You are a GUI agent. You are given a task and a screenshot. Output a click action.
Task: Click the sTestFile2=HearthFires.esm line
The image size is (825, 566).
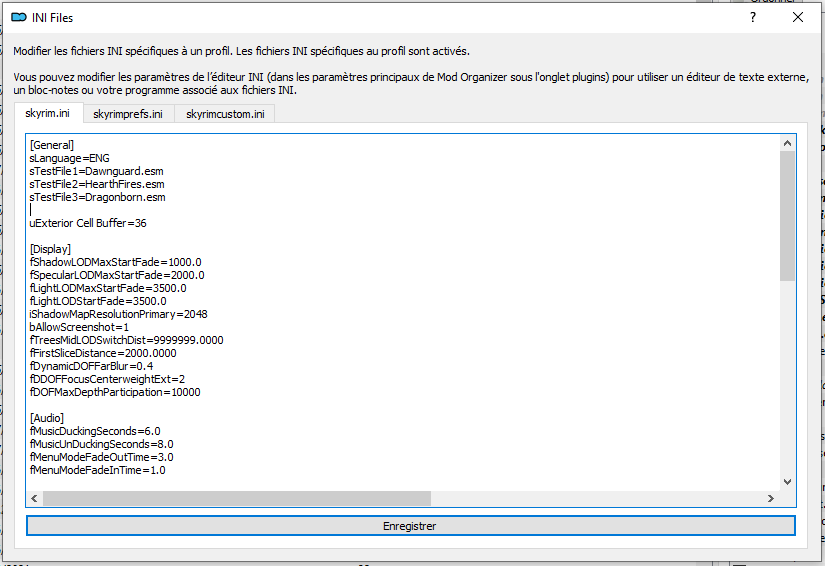coord(97,185)
